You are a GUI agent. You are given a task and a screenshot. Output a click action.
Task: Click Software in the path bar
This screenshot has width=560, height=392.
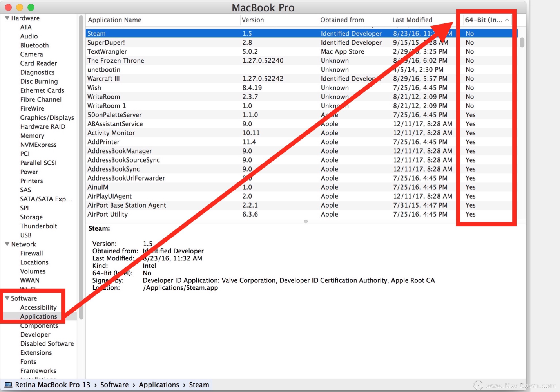114,385
